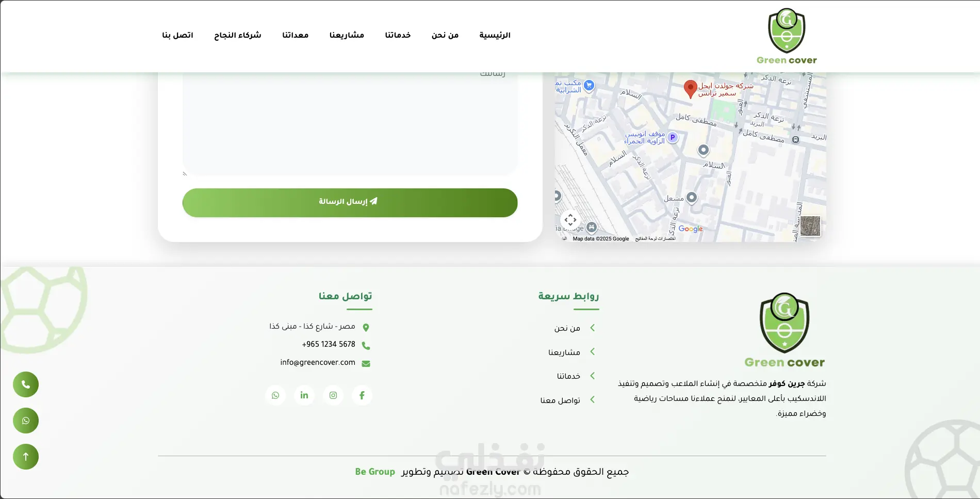Go to خدماتنا in the header menu
This screenshot has height=499, width=980.
coord(398,35)
